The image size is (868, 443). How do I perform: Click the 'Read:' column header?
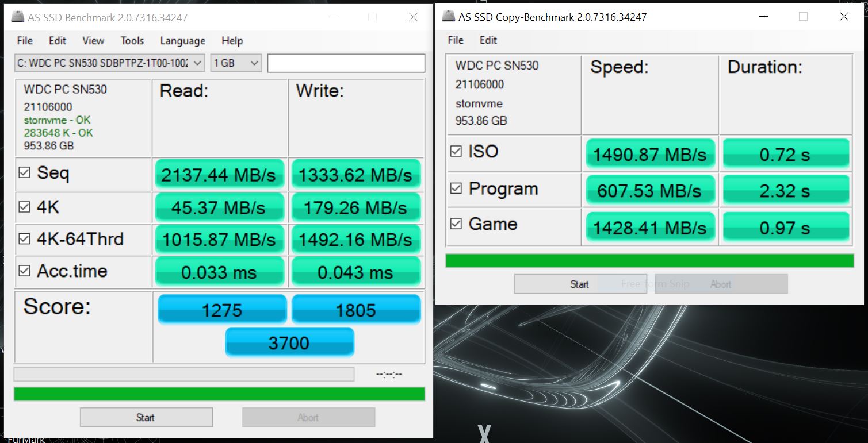[184, 91]
